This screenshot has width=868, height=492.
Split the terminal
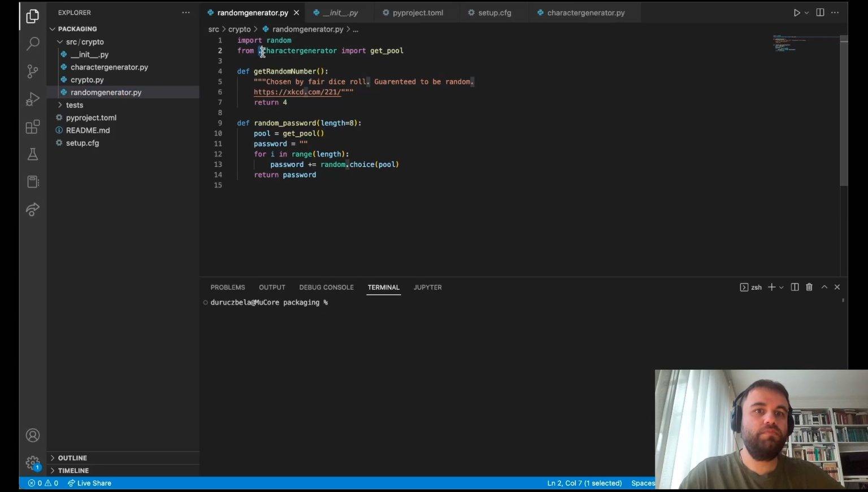[x=795, y=287]
